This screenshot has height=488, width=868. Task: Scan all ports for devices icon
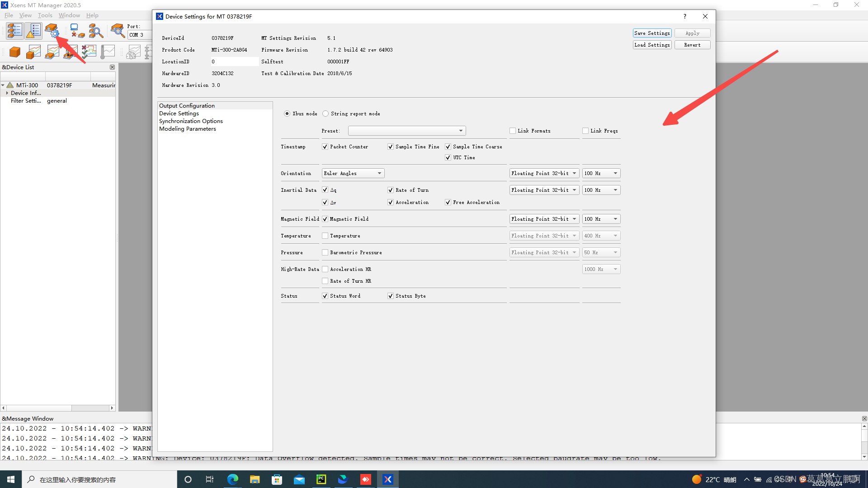coord(96,31)
